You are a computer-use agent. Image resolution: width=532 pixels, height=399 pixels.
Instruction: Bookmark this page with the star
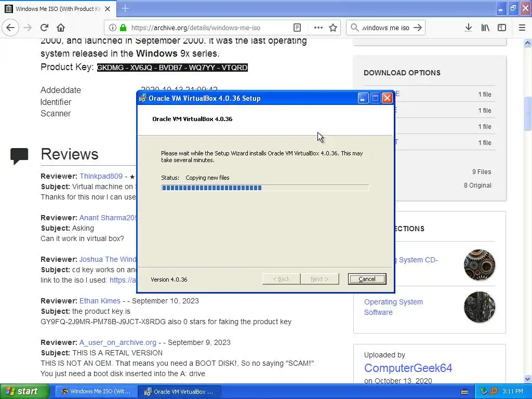[333, 28]
